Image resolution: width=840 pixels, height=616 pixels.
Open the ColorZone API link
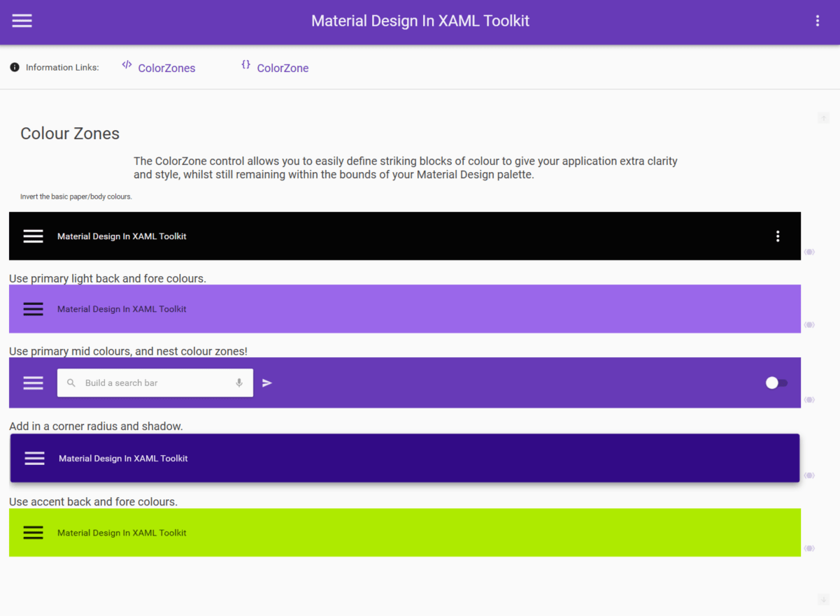283,68
